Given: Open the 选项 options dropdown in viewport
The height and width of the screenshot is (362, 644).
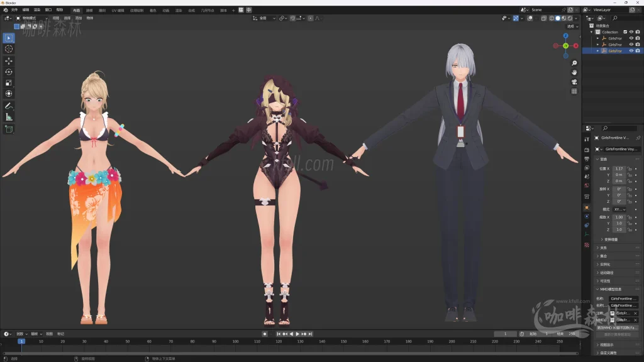Looking at the screenshot, I should tap(572, 26).
